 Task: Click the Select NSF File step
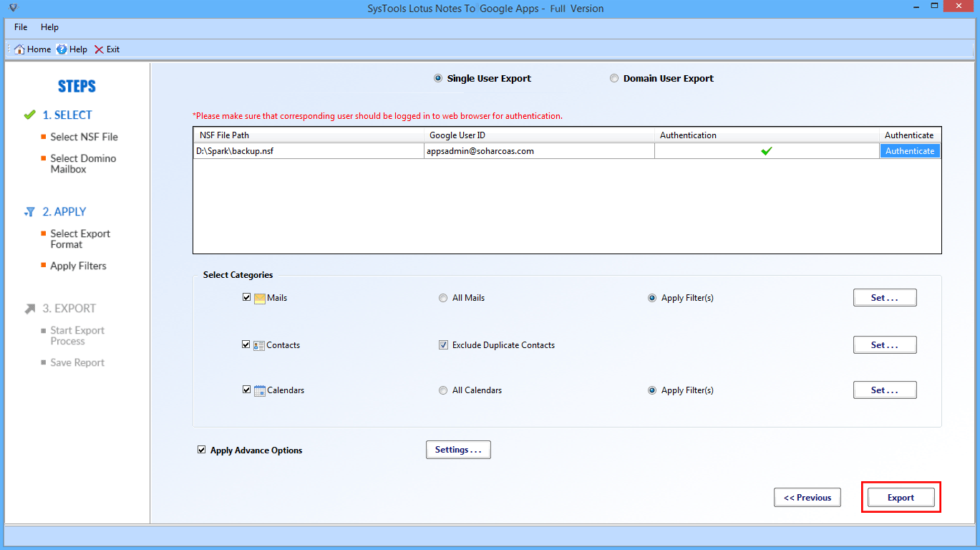pos(84,137)
